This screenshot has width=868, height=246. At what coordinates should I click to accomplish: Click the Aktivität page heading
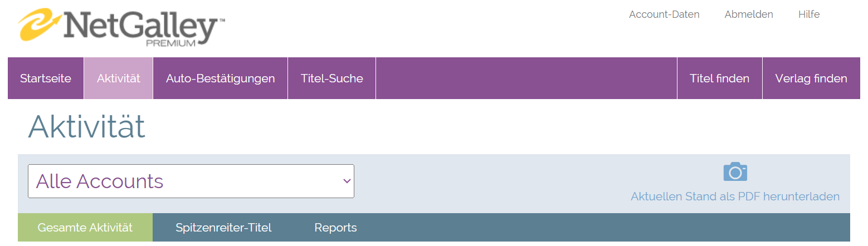(x=86, y=127)
